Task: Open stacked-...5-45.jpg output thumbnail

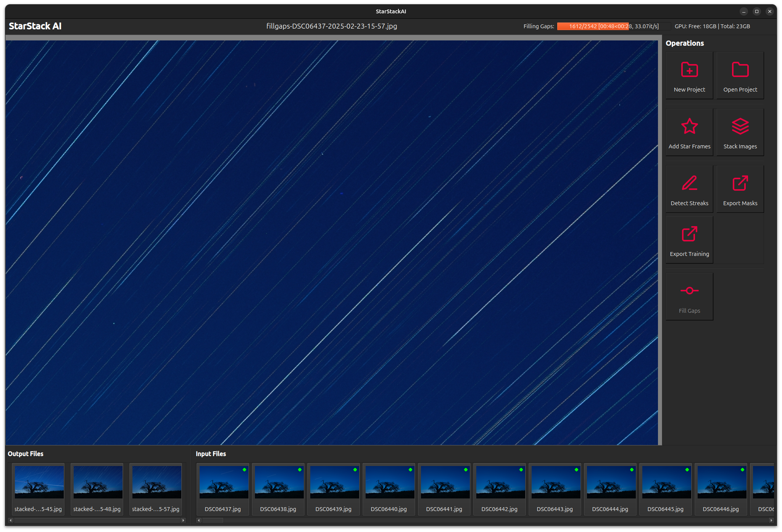Action: click(x=39, y=482)
